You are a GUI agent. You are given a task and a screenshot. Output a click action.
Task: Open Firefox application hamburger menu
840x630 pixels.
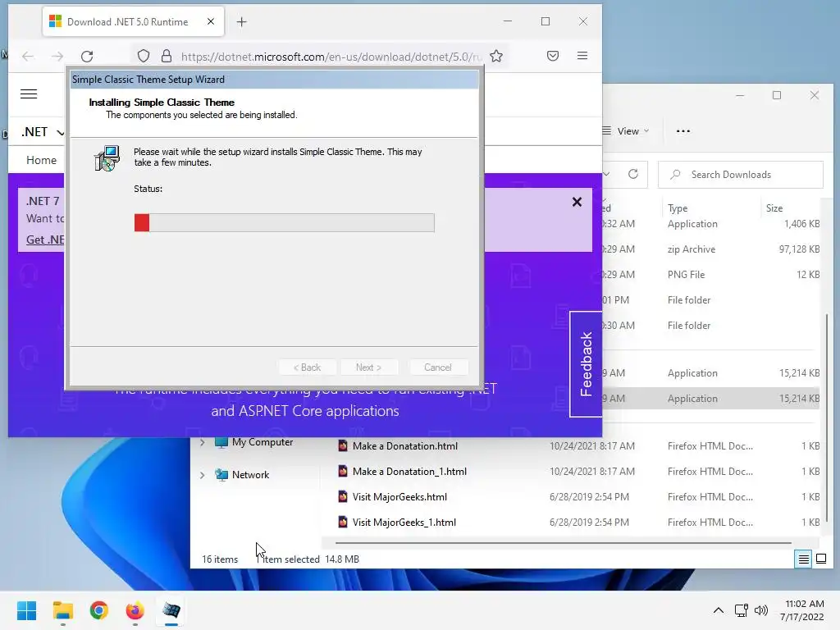point(582,56)
